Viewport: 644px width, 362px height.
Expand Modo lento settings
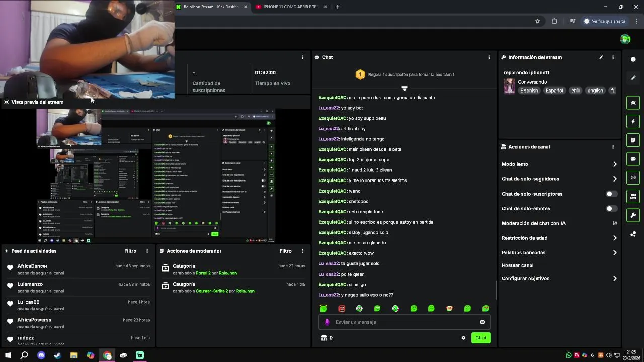tap(615, 164)
